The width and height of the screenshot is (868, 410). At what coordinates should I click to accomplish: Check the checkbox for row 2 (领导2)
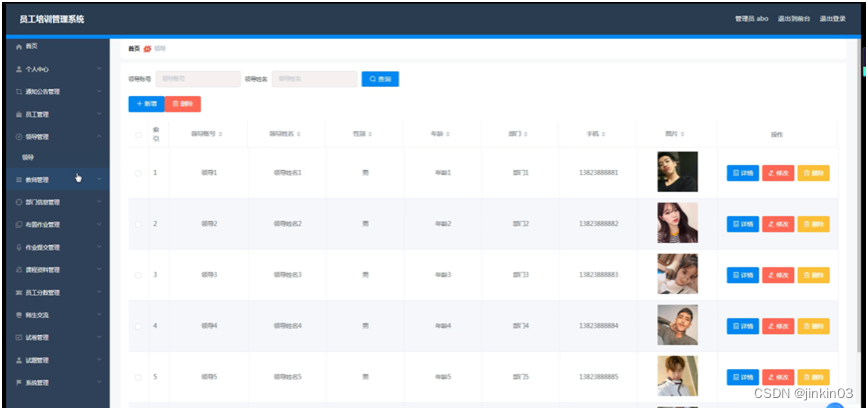pyautogui.click(x=139, y=224)
